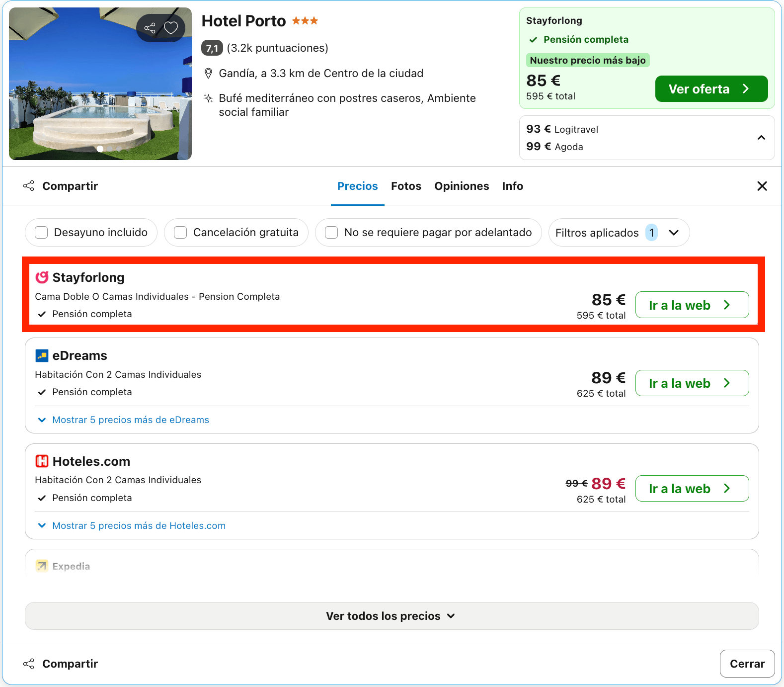The image size is (784, 687).
Task: Click the green Ver oferta button
Action: 711,89
